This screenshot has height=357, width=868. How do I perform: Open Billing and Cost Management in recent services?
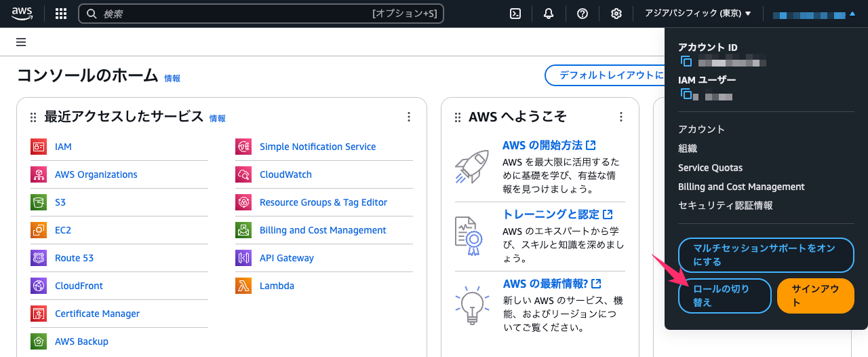(323, 230)
